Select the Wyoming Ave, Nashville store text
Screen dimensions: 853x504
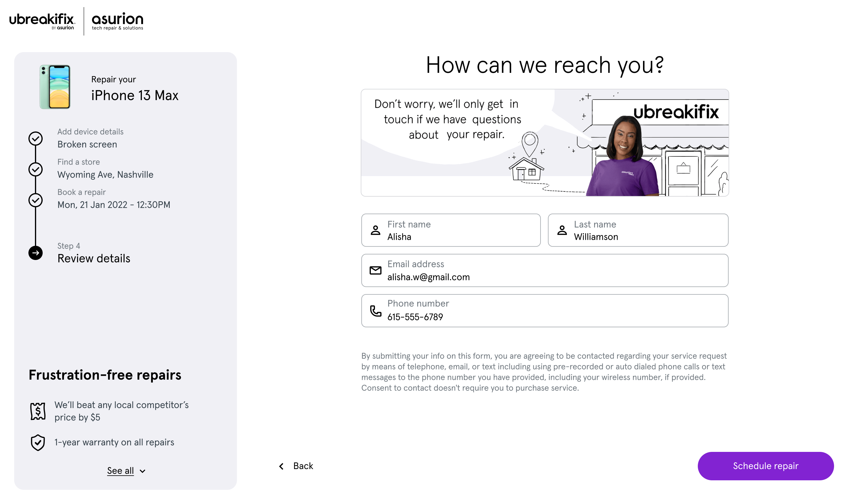105,175
